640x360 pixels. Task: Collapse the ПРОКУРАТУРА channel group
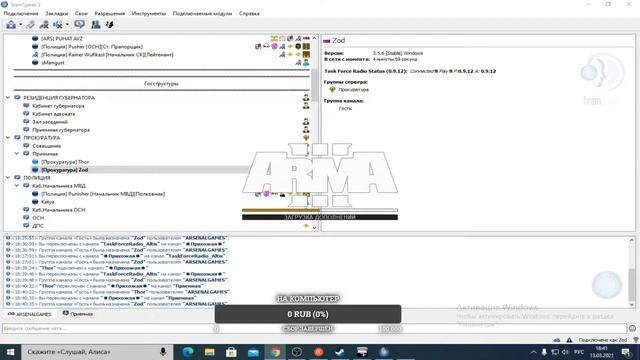(x=8, y=138)
